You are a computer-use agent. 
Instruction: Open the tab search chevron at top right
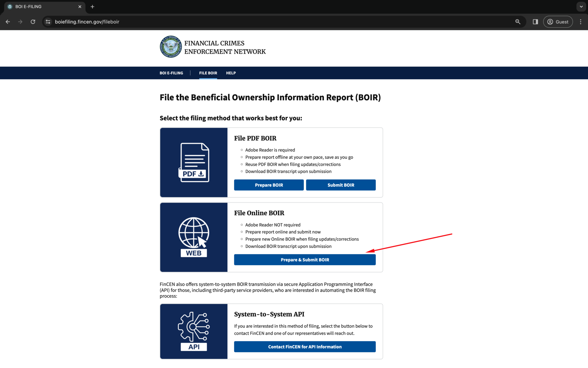581,6
